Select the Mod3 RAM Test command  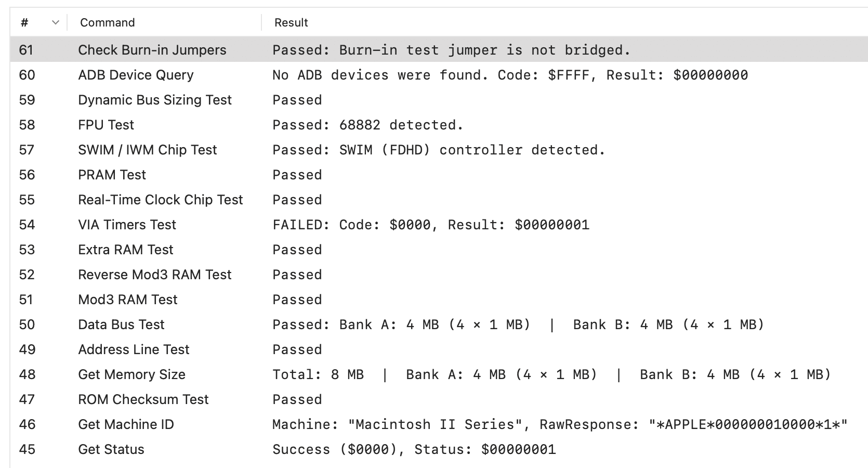(x=128, y=300)
